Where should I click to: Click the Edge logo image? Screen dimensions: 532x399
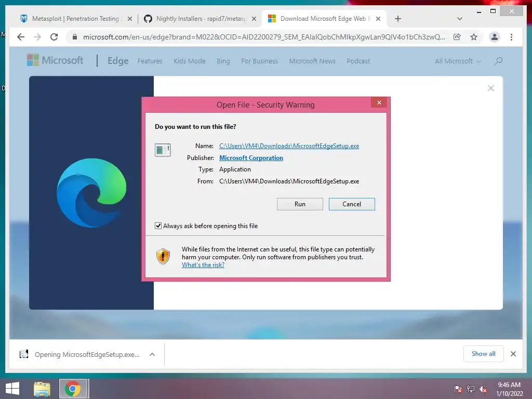click(91, 192)
